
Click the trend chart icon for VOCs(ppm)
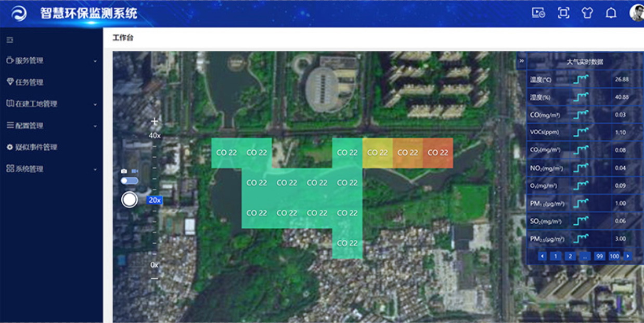(x=581, y=133)
